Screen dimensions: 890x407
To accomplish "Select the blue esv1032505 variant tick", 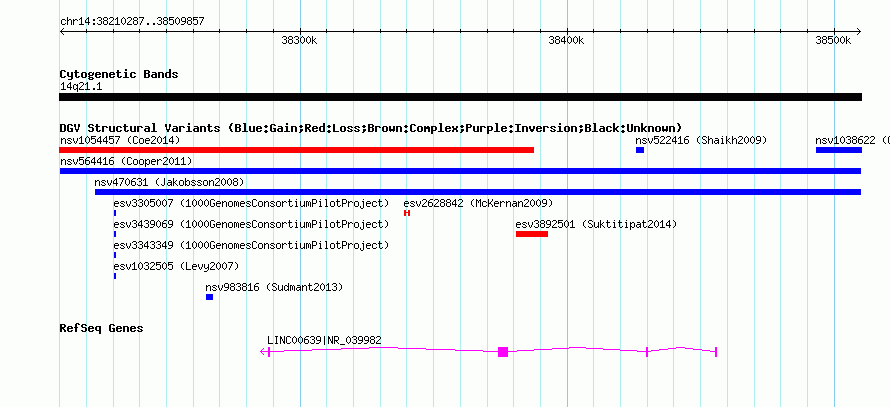I will 115,276.
